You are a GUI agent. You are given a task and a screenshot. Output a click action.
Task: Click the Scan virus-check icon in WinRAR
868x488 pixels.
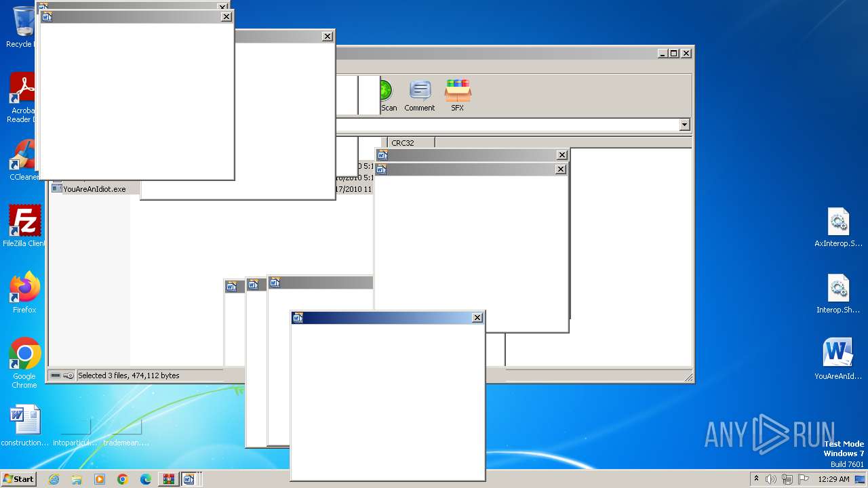coord(387,96)
